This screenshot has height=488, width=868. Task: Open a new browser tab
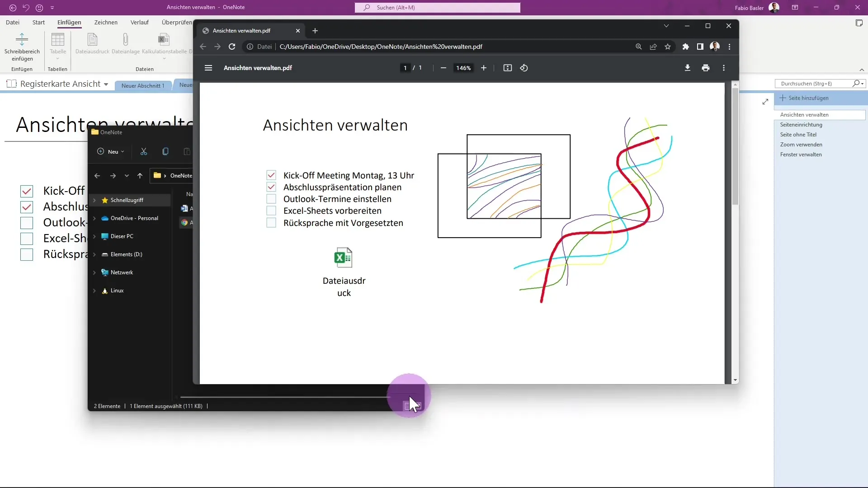(x=315, y=31)
